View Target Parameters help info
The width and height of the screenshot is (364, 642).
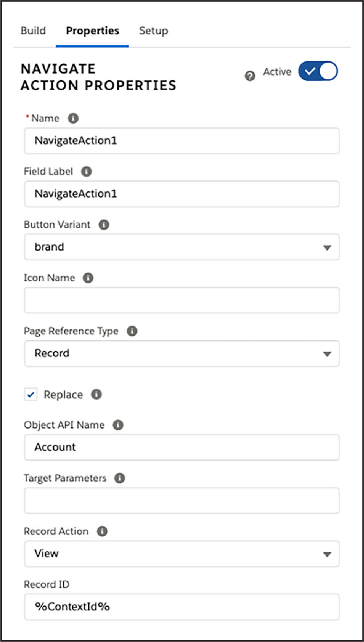click(x=119, y=478)
